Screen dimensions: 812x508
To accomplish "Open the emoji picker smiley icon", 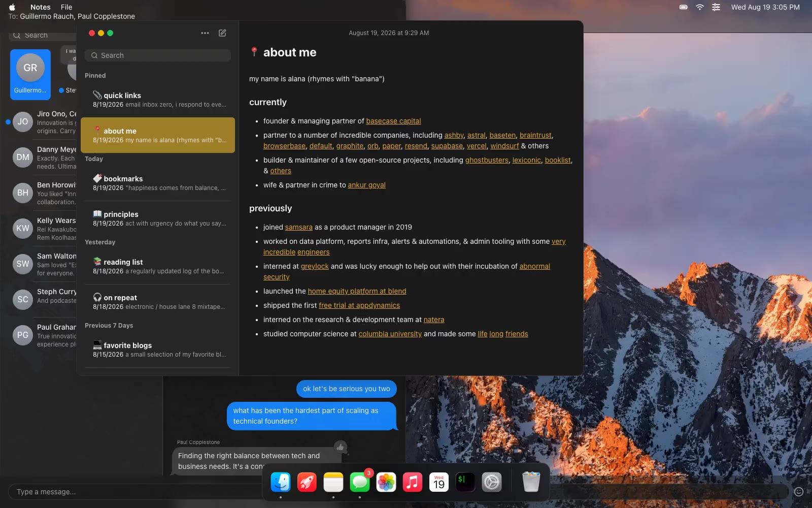I will click(799, 492).
